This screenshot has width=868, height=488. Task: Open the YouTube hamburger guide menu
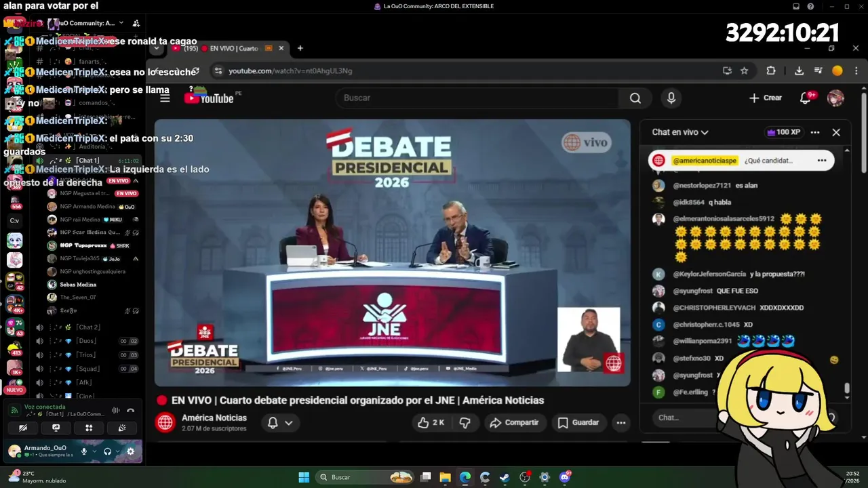point(165,98)
